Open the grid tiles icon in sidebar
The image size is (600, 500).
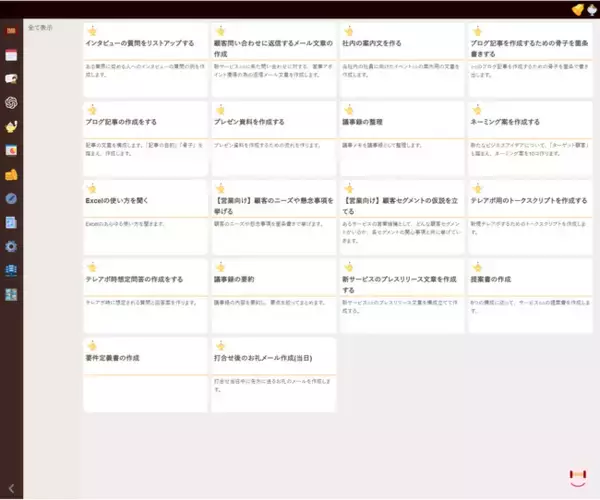point(11,295)
